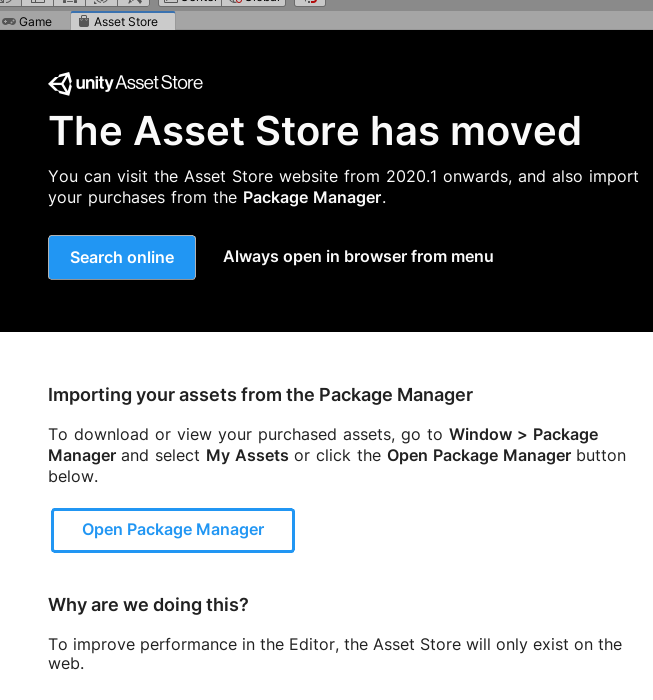Click the gamepad icon on Game tab
The image size is (653, 700).
point(9,21)
